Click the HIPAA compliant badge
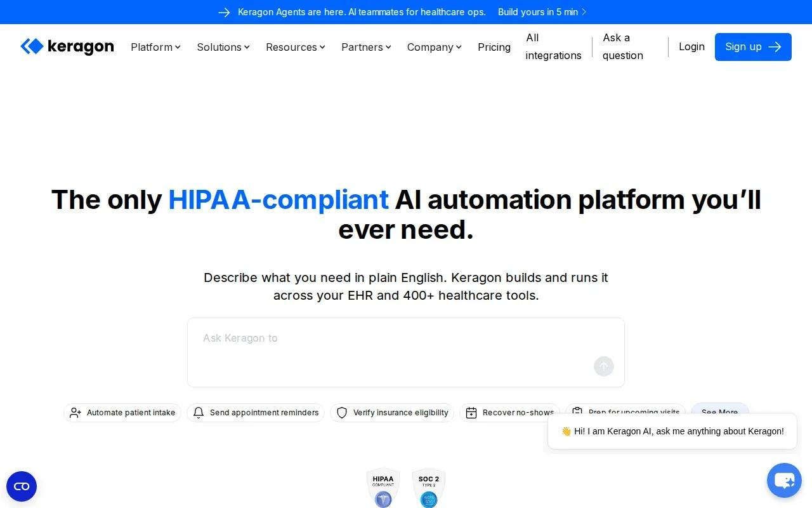Image resolution: width=812 pixels, height=508 pixels. [x=383, y=488]
